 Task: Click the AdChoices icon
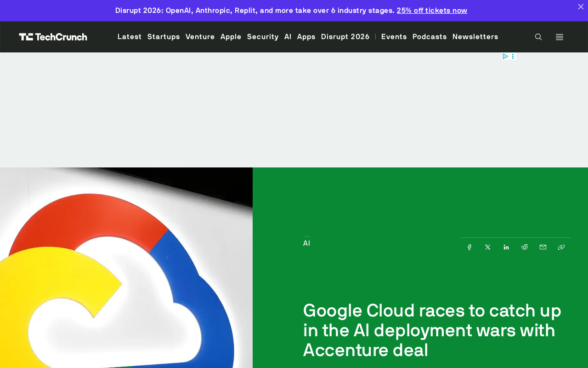[x=505, y=56]
